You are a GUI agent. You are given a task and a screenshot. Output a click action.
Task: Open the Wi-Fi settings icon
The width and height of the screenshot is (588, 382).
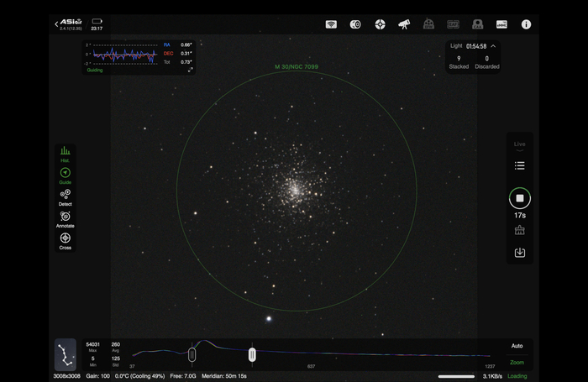331,24
